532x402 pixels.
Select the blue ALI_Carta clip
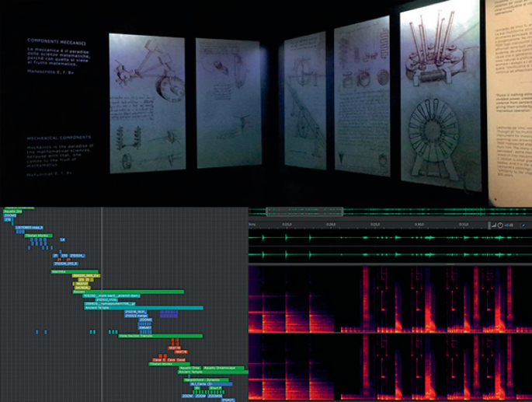click(211, 384)
